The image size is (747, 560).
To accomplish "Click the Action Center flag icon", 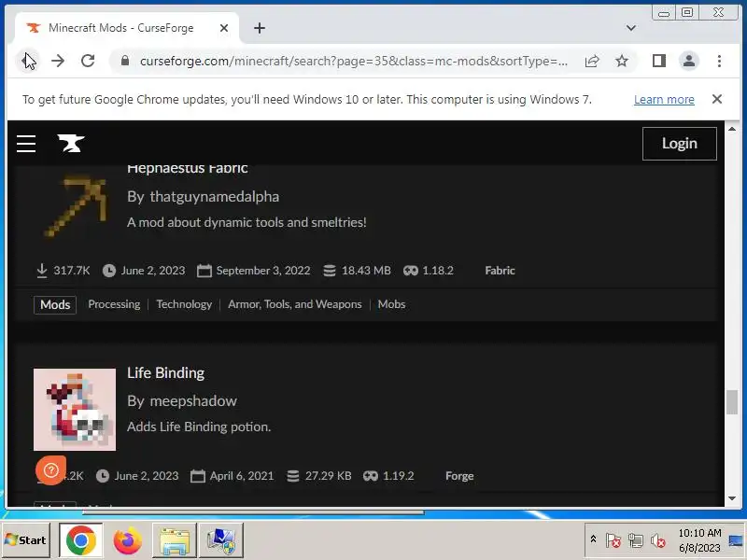I will pyautogui.click(x=613, y=540).
